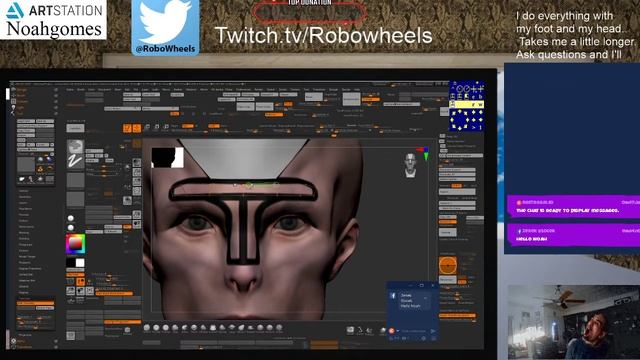
Task: Click the send arrow in chat popup
Action: [433, 331]
